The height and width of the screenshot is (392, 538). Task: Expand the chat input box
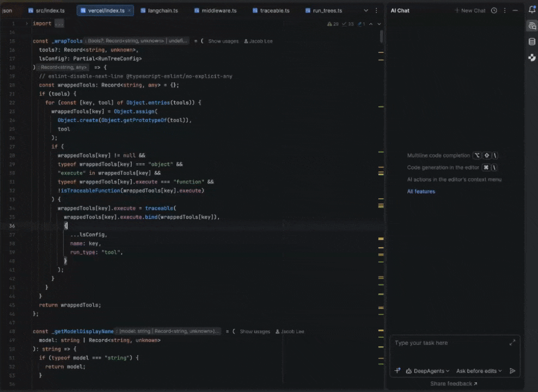click(512, 342)
